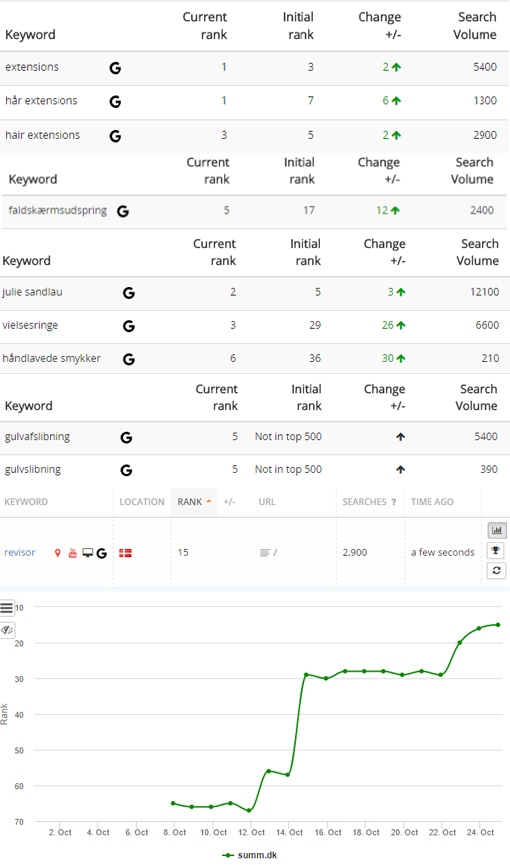Screen dimensions: 510x865
Task: Click the SEARCHES help question mark
Action: tap(394, 502)
